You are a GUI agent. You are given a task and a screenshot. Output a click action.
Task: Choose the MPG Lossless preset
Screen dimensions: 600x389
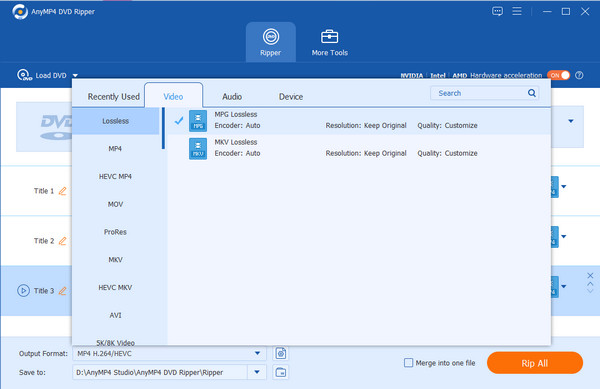(x=359, y=120)
